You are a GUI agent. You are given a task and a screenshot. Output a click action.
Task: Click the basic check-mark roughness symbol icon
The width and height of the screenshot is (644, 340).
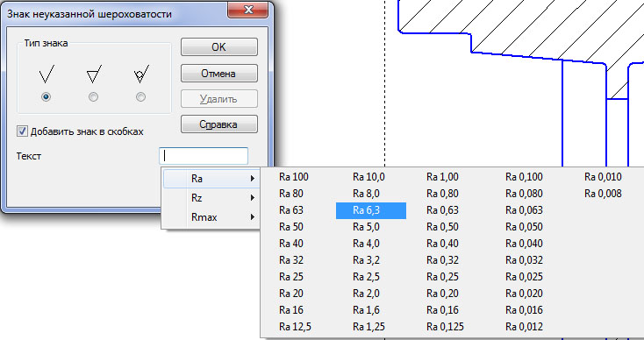47,74
